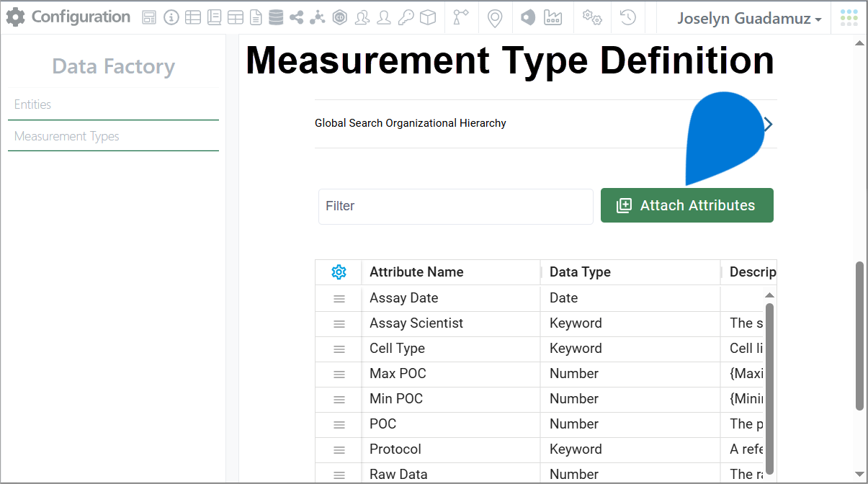The height and width of the screenshot is (484, 868).
Task: Click the hexagon badge toolbar icon
Action: coord(340,18)
